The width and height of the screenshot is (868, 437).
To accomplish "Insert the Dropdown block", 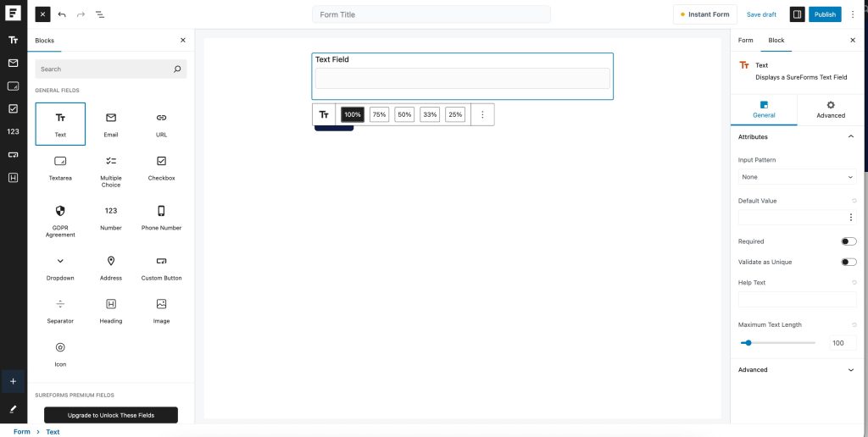I will coord(60,268).
